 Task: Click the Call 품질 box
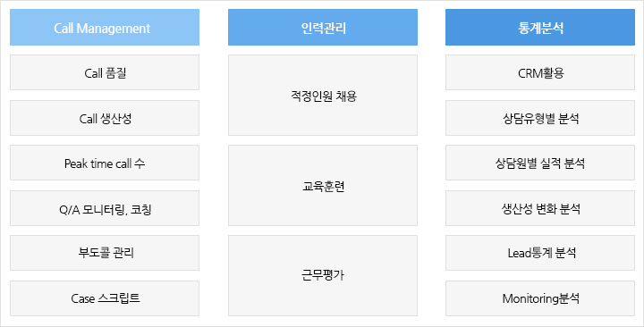(105, 72)
